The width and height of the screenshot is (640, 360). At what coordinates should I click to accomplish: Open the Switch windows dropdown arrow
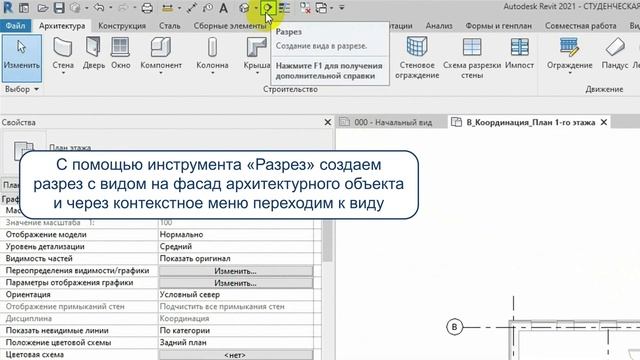(x=331, y=8)
